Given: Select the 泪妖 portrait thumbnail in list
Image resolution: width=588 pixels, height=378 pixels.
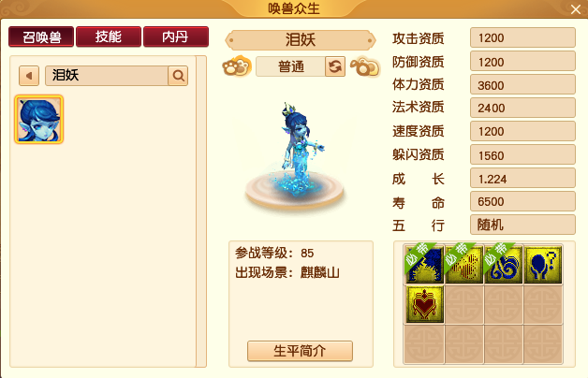Looking at the screenshot, I should point(38,120).
